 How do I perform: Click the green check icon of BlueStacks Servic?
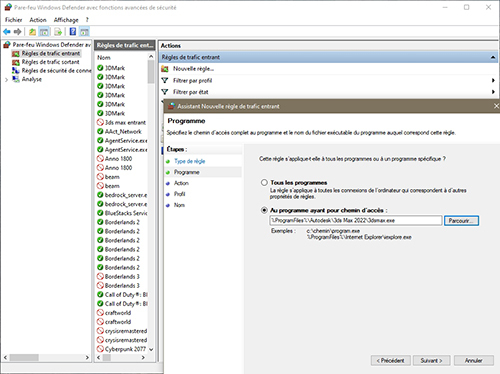[100, 213]
